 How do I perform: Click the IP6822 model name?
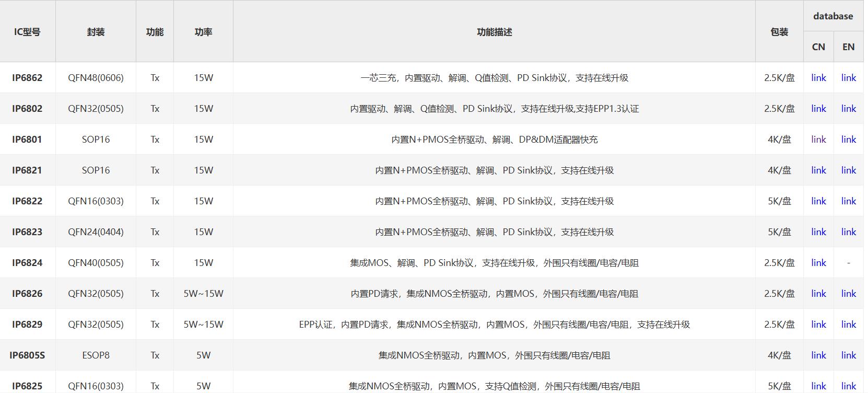[x=27, y=201]
